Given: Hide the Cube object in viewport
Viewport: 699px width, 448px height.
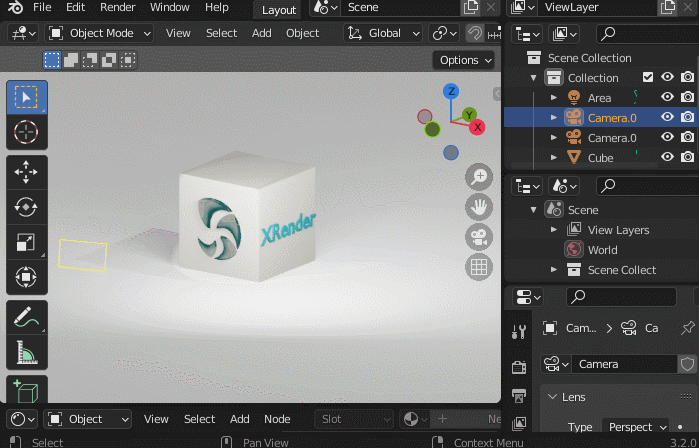Looking at the screenshot, I should click(x=667, y=158).
